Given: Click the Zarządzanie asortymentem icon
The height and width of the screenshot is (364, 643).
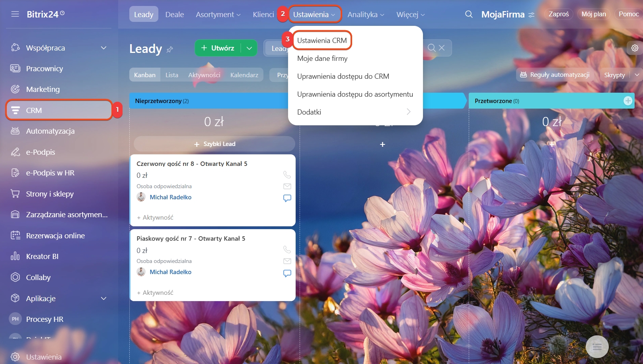Looking at the screenshot, I should coord(15,214).
